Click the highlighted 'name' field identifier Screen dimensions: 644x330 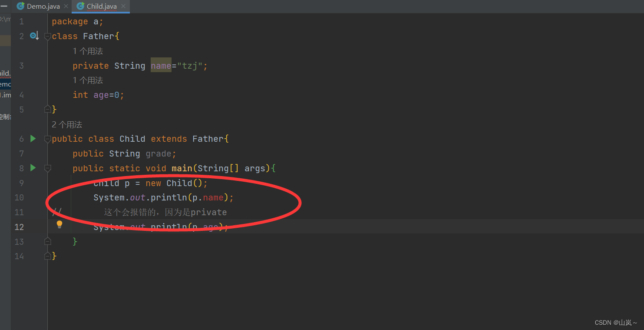coord(161,66)
